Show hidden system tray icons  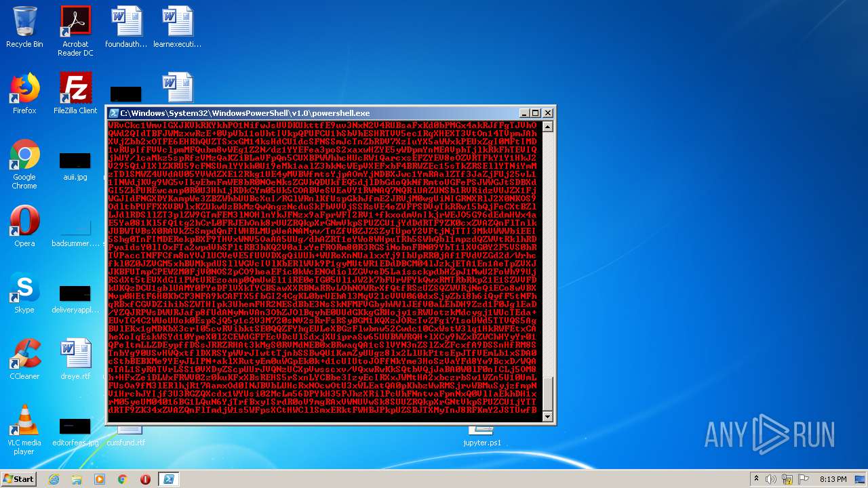(756, 479)
